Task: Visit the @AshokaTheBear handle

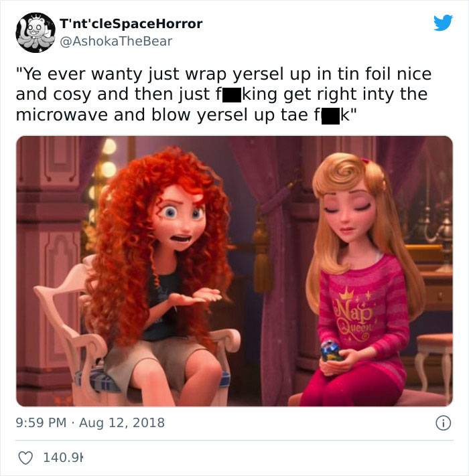Action: [x=116, y=42]
